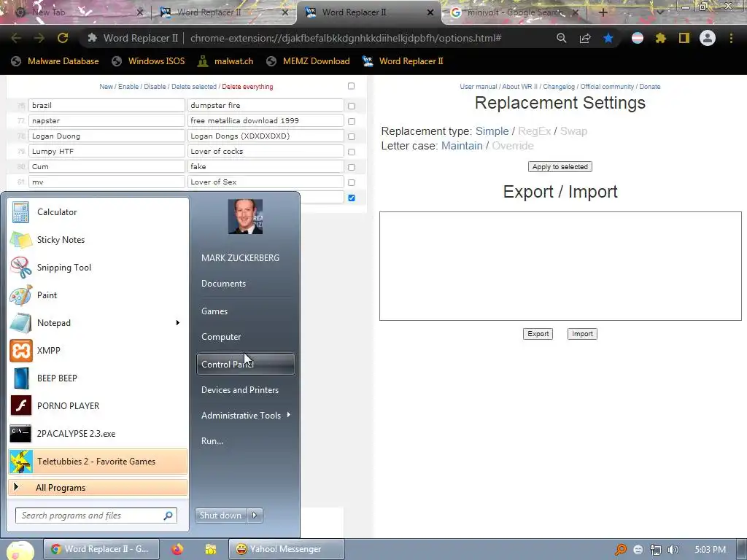
Task: Launch Sticky Notes from Start menu
Action: pyautogui.click(x=98, y=239)
